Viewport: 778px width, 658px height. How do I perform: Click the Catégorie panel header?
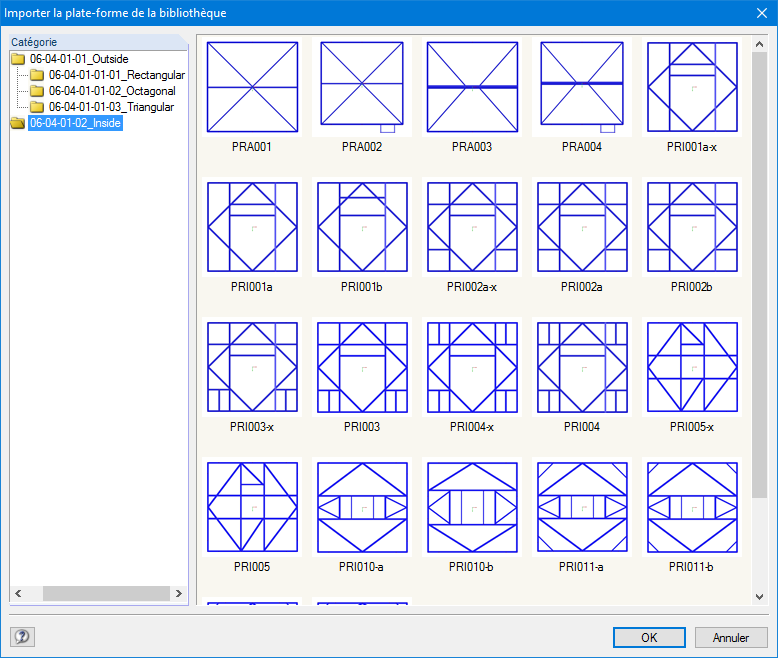click(98, 42)
